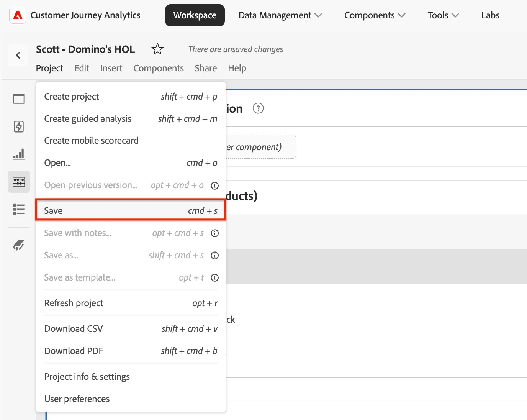Choose Create project menu item

[131, 97]
